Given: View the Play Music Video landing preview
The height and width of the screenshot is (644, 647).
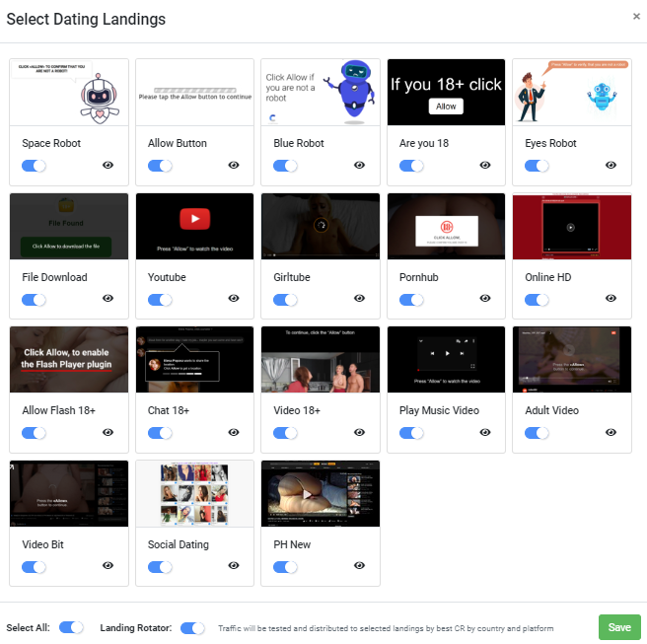Looking at the screenshot, I should pyautogui.click(x=485, y=432).
